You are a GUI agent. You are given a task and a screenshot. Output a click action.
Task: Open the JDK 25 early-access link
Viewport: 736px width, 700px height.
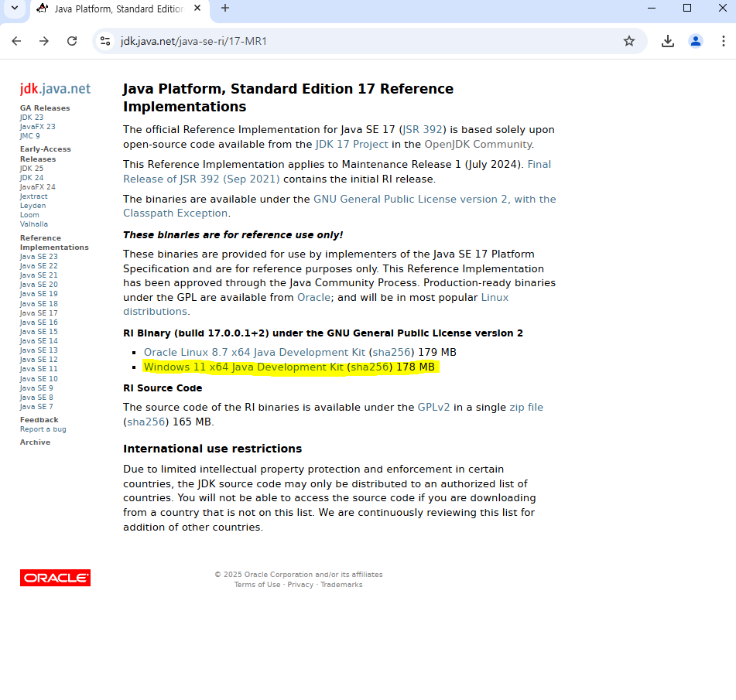coord(32,169)
